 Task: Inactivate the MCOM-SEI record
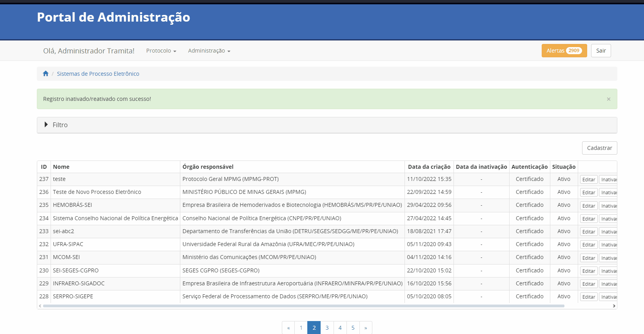(x=608, y=258)
